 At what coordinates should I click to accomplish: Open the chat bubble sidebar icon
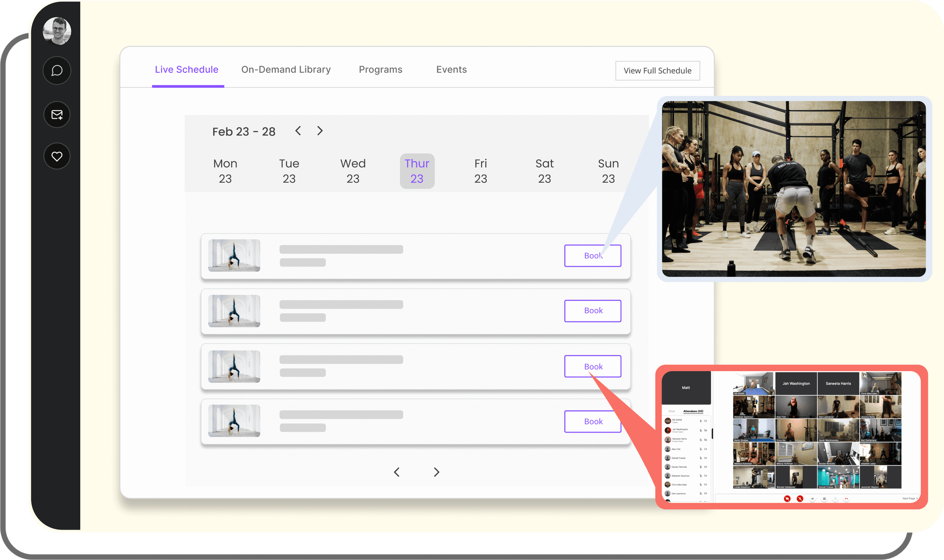(x=57, y=70)
